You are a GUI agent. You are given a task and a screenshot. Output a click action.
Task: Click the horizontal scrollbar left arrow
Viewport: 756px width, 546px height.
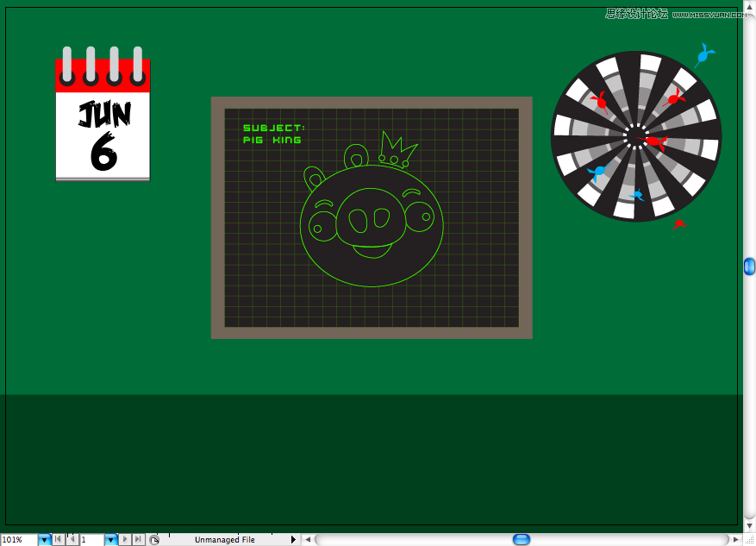point(308,540)
